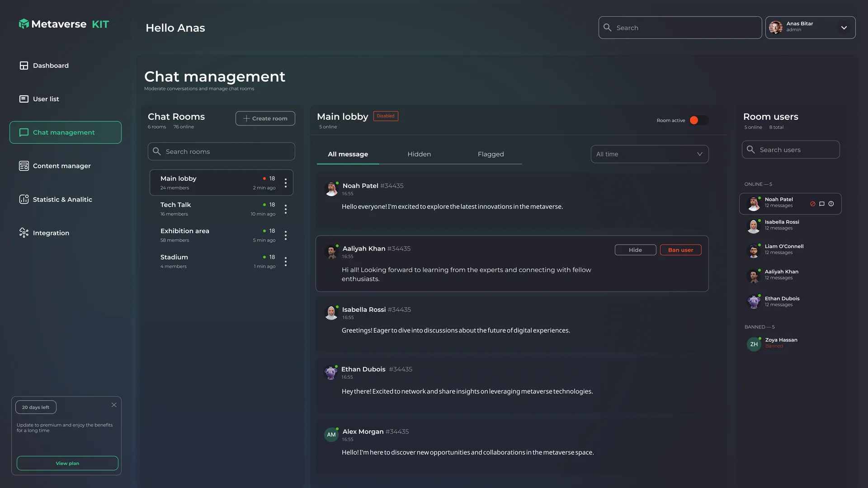The height and width of the screenshot is (488, 868).
Task: Click Alex Morgan's AM avatar
Action: tap(331, 435)
